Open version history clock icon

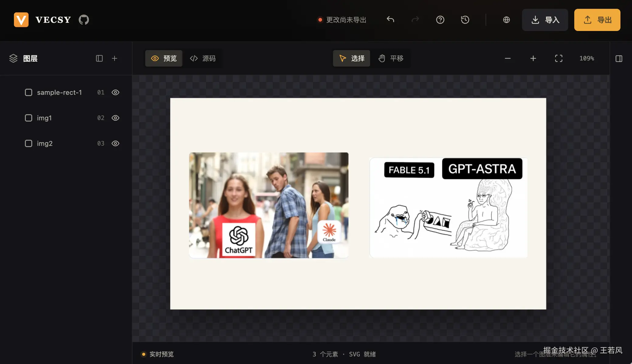[465, 20]
